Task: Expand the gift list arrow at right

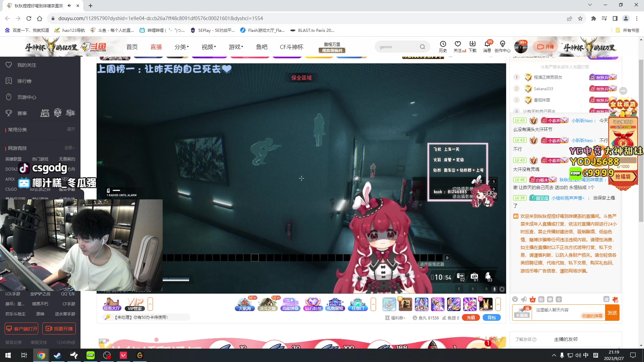Action: [x=498, y=304]
